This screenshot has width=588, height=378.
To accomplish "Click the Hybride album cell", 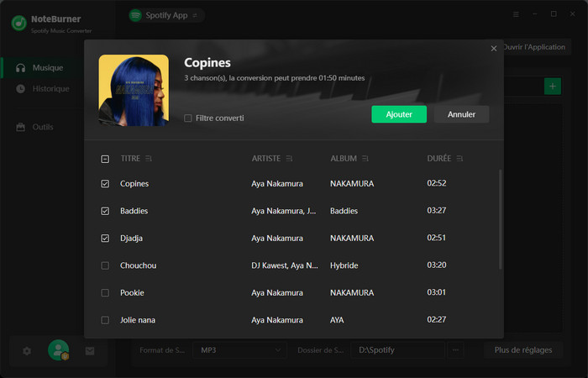I will 344,265.
